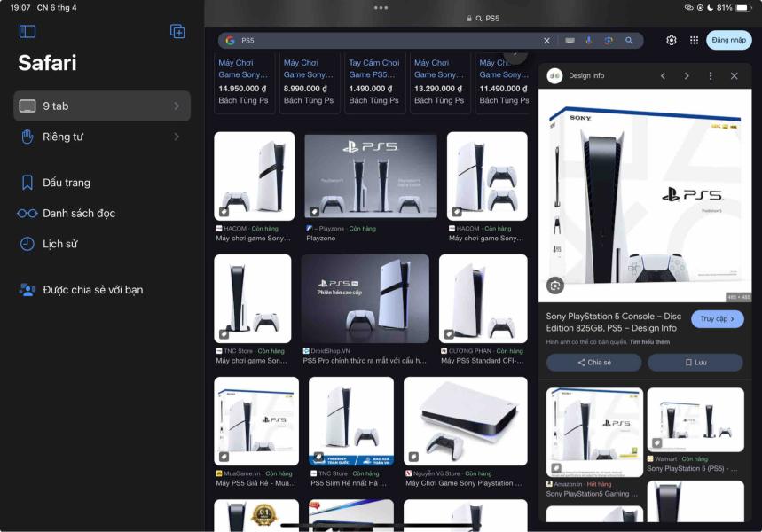Viewport: 762px width, 532px height.
Task: Click the Chia sẻ share button
Action: point(593,363)
